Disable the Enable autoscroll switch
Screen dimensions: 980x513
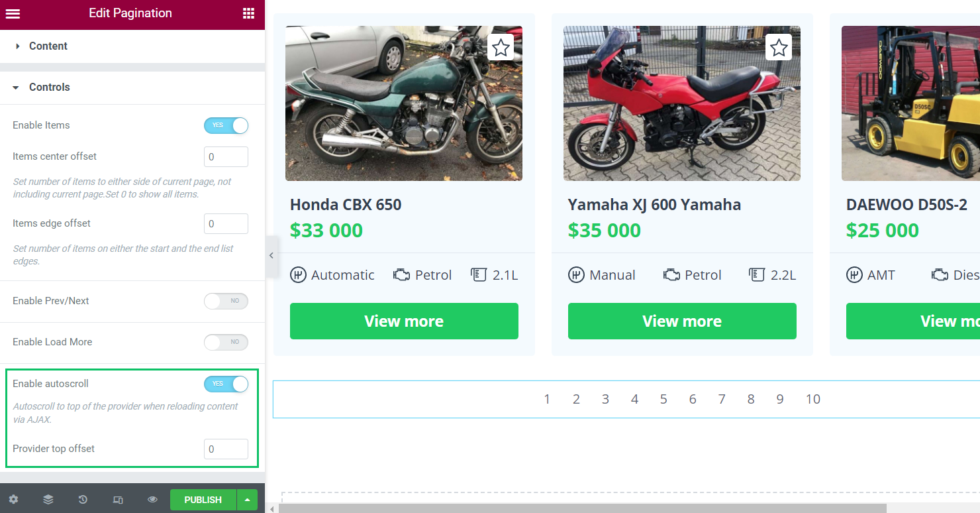226,384
